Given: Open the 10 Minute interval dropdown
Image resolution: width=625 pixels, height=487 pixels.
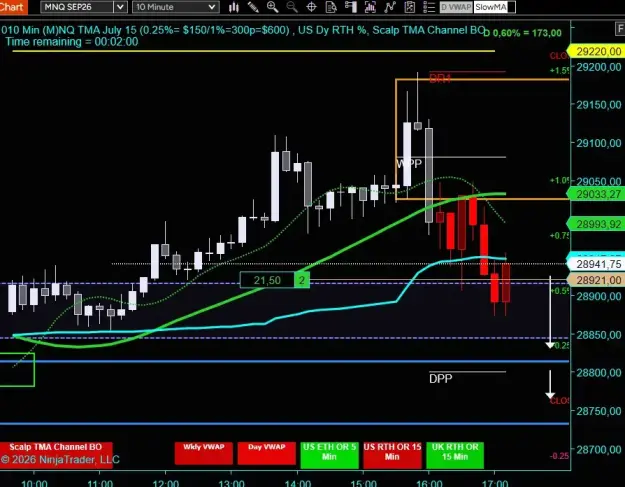Looking at the screenshot, I should pyautogui.click(x=175, y=7).
